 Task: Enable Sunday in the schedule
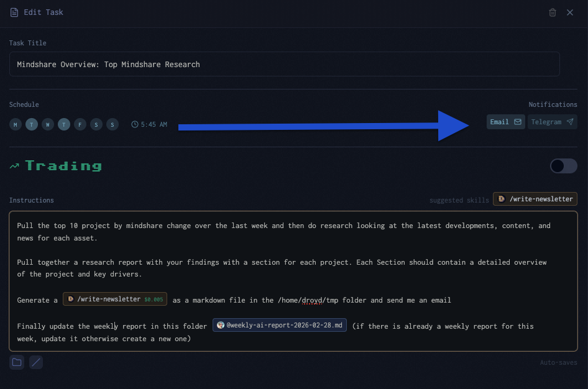tap(113, 124)
